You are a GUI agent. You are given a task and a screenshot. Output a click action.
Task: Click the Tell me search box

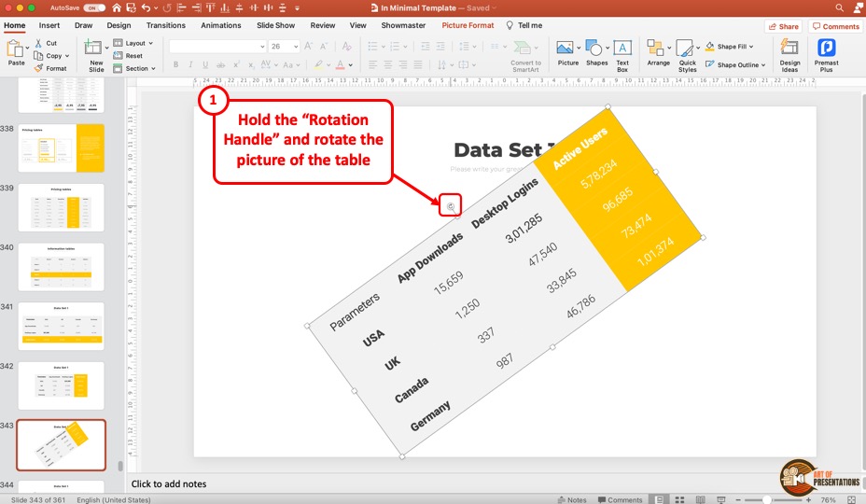pos(524,25)
